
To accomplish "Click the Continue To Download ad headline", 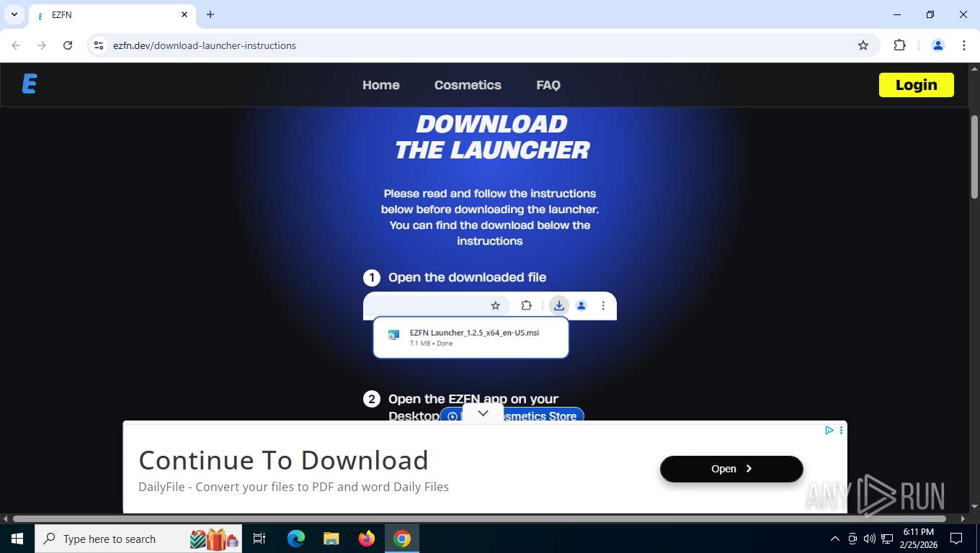I will pos(283,460).
